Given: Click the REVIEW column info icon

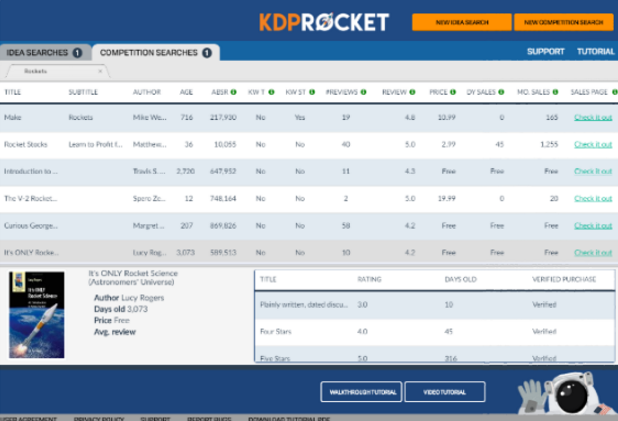Looking at the screenshot, I should pos(412,92).
